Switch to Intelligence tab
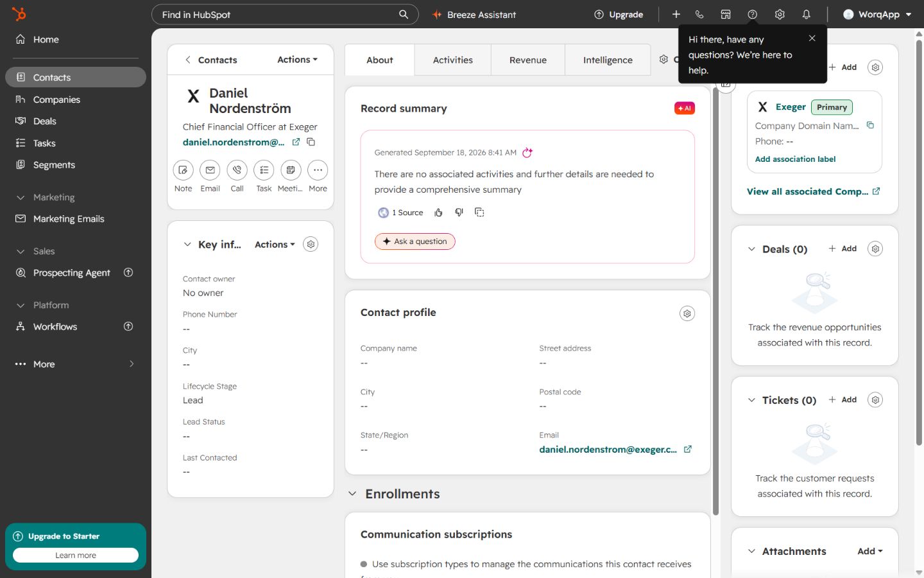924x578 pixels. click(608, 60)
